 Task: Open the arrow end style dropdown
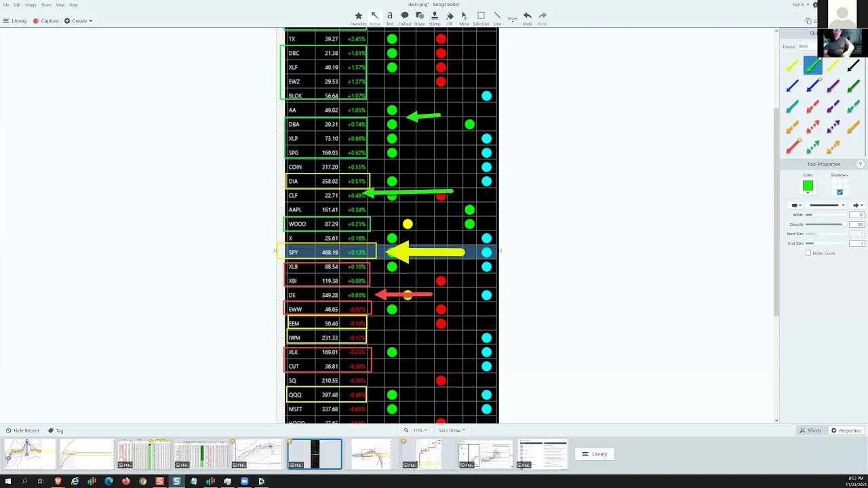coord(858,205)
